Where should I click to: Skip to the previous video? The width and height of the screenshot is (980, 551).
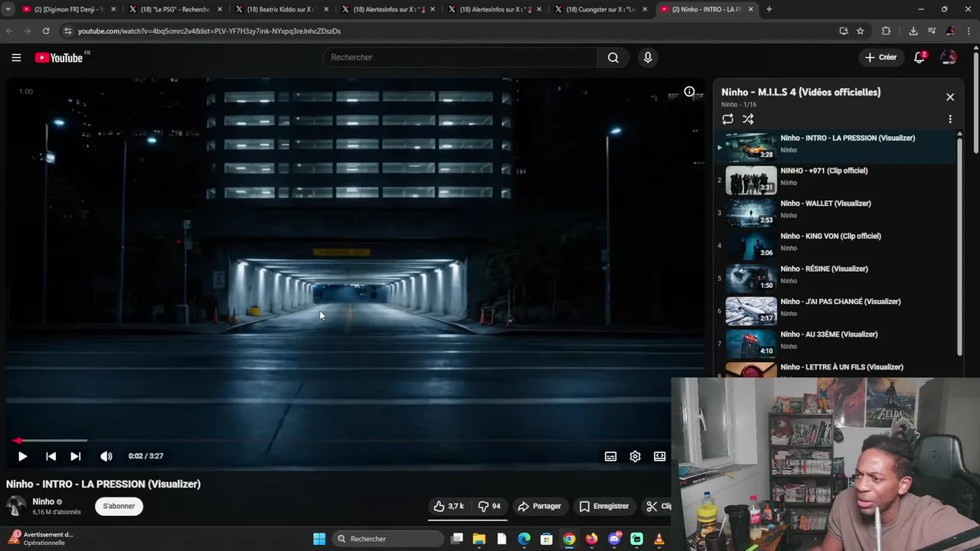coord(51,456)
